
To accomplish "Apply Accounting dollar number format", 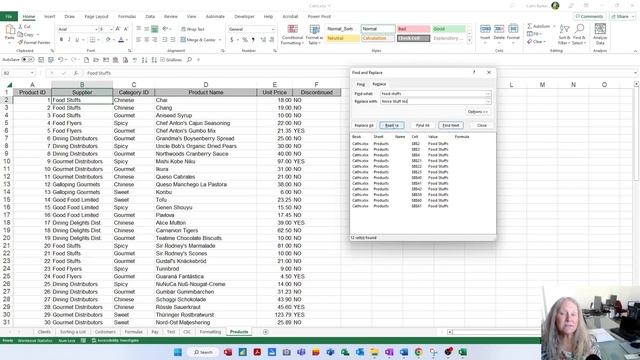I will pyautogui.click(x=231, y=40).
